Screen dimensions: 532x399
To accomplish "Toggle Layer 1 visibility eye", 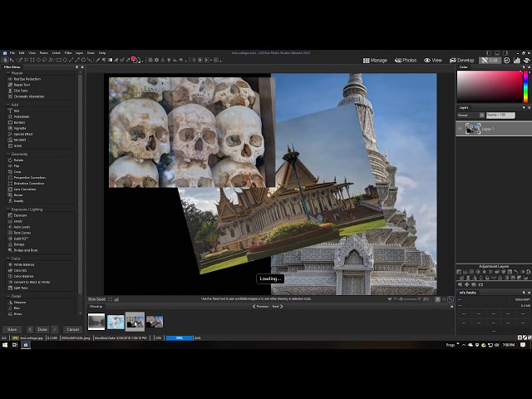I will click(460, 129).
